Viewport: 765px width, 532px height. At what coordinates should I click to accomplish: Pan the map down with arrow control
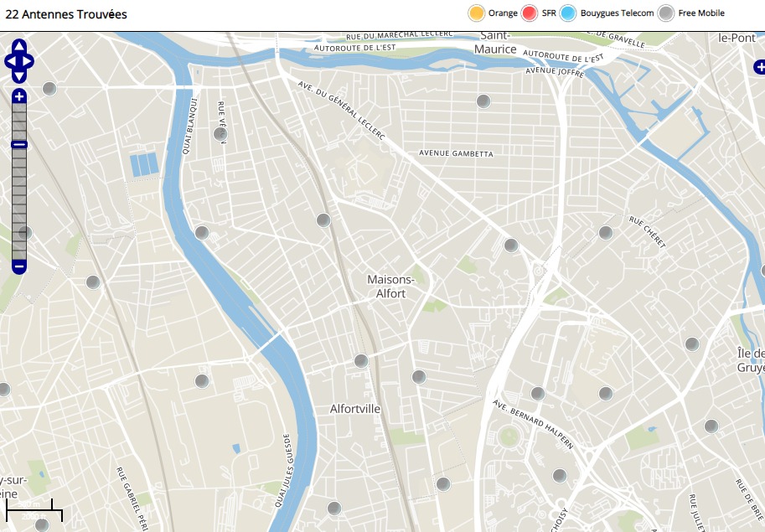[19, 76]
